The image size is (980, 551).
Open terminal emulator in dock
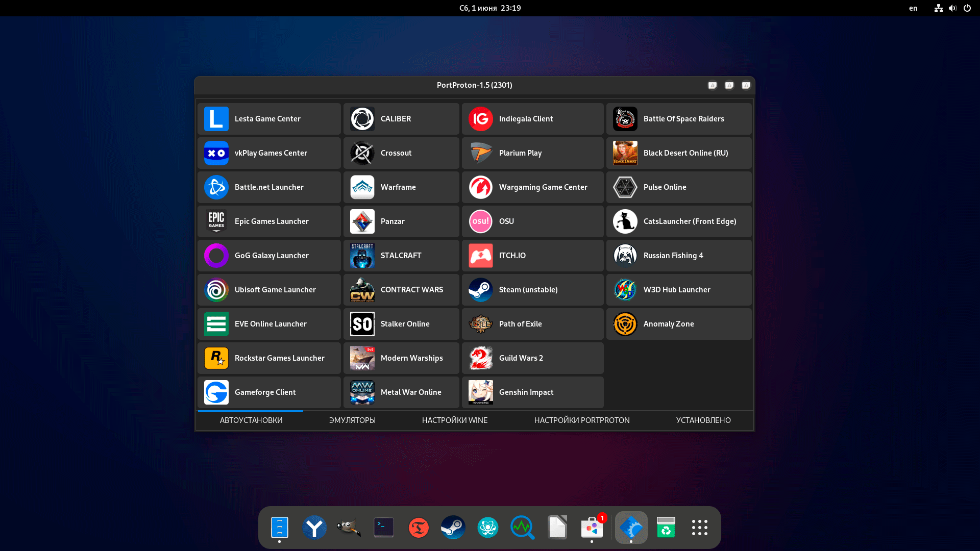383,527
